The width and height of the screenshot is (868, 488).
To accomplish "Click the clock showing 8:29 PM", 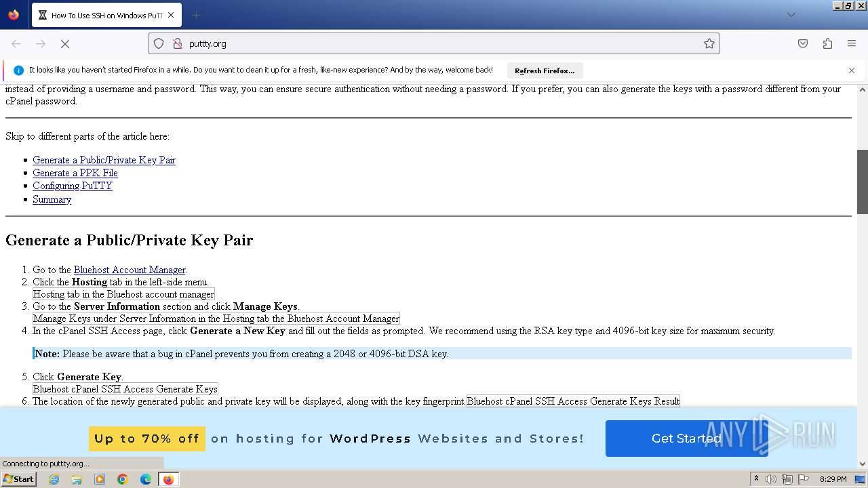I will 833,479.
